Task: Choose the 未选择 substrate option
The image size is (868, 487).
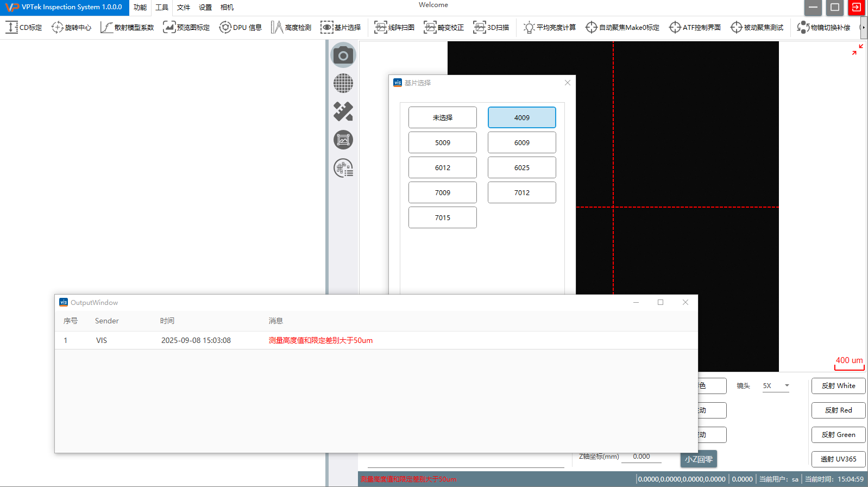Action: coord(442,117)
